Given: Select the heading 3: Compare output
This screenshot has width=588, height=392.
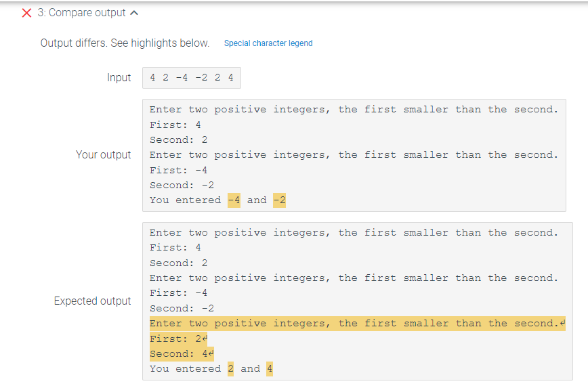Looking at the screenshot, I should [81, 12].
